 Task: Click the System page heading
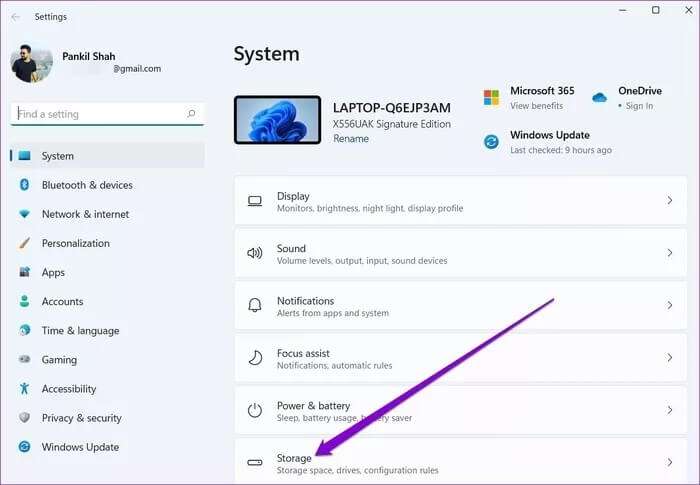click(267, 54)
